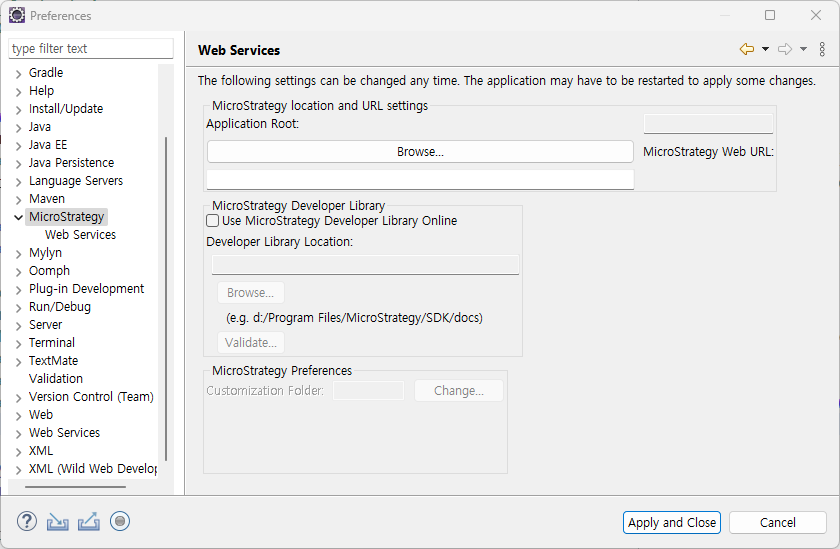
Task: Expand the Plug-in Development node
Action: coord(19,290)
